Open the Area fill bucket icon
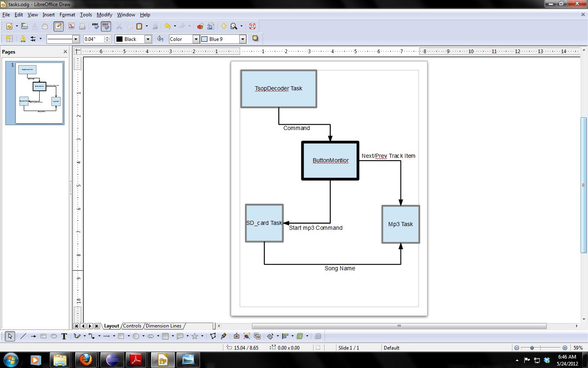This screenshot has width=588, height=368. pyautogui.click(x=160, y=39)
